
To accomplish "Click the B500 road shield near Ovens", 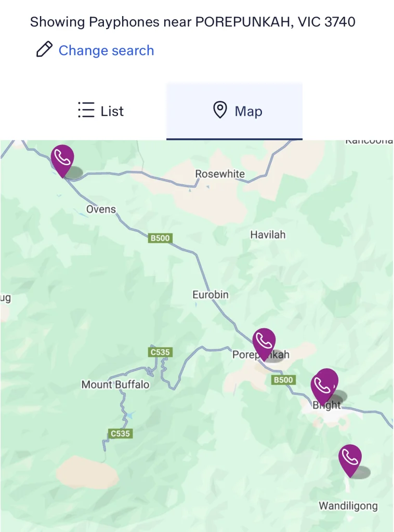I will pos(160,238).
